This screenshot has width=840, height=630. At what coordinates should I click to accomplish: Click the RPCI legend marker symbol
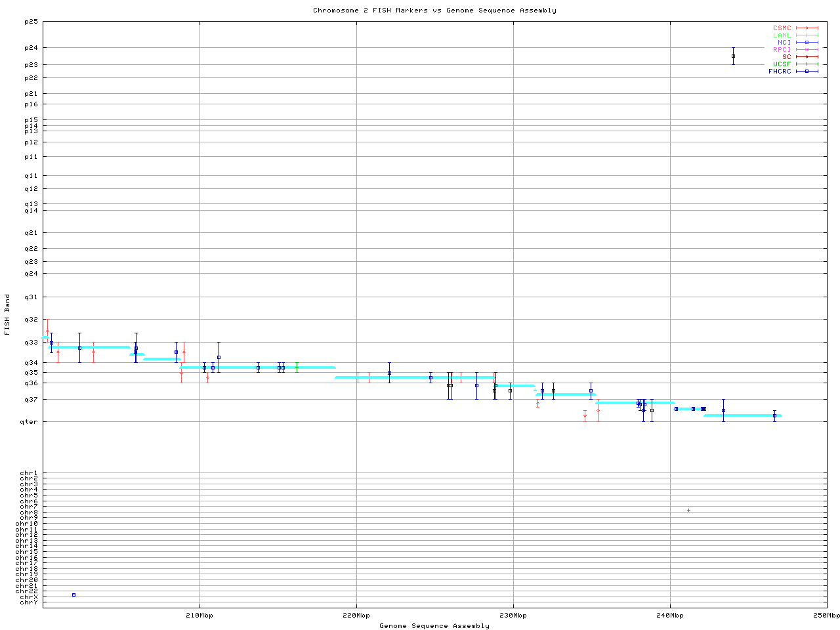(x=807, y=49)
